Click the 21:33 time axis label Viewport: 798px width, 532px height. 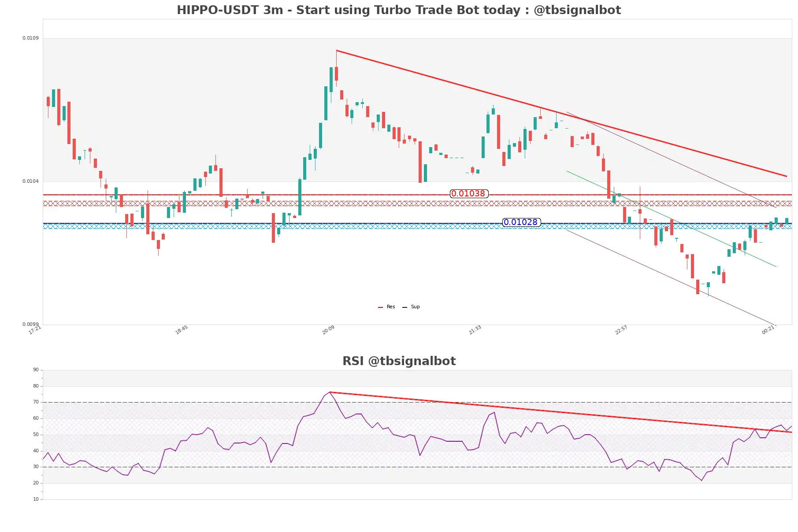(475, 330)
